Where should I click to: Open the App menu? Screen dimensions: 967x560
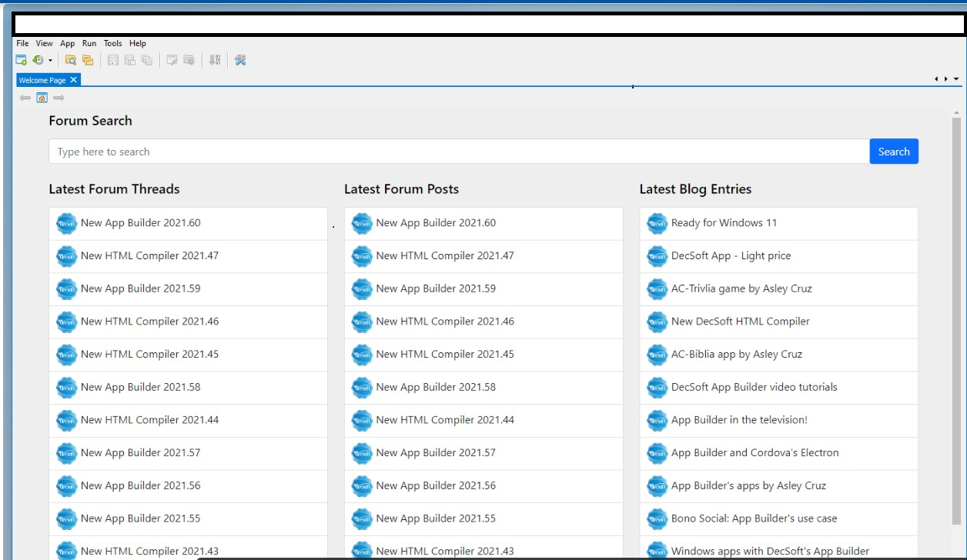[68, 44]
